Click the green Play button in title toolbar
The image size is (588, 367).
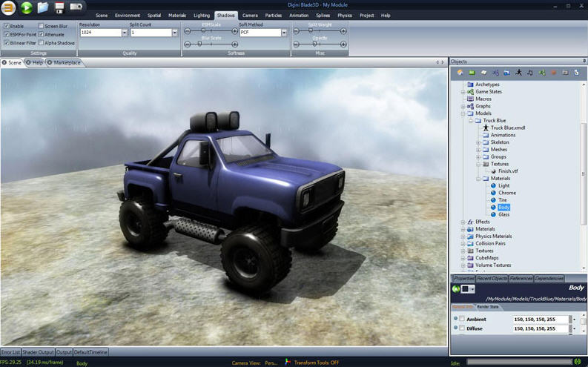26,8
